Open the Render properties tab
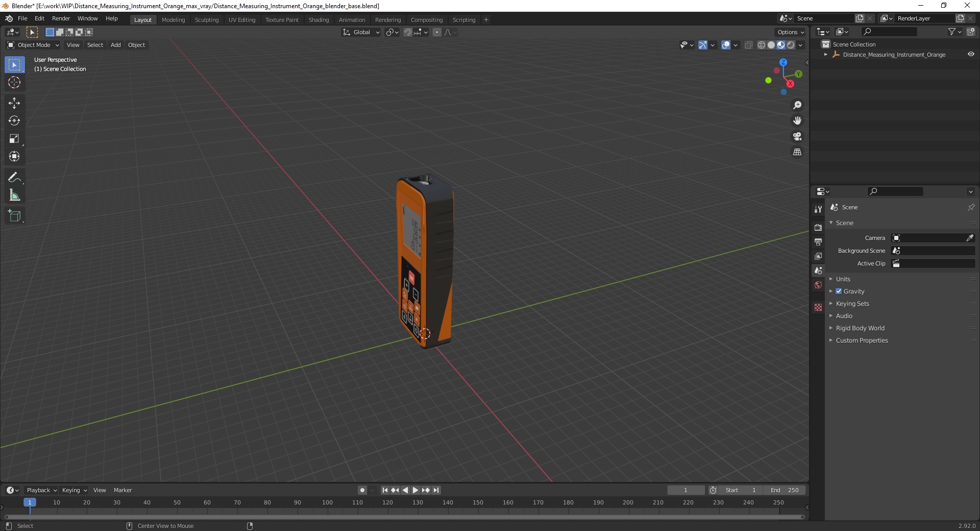This screenshot has width=980, height=531. coord(818,227)
